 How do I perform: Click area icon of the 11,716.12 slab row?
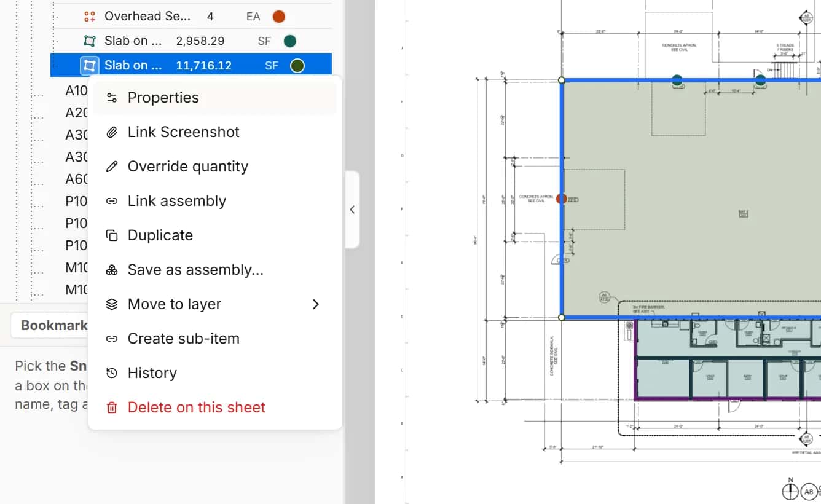(90, 65)
